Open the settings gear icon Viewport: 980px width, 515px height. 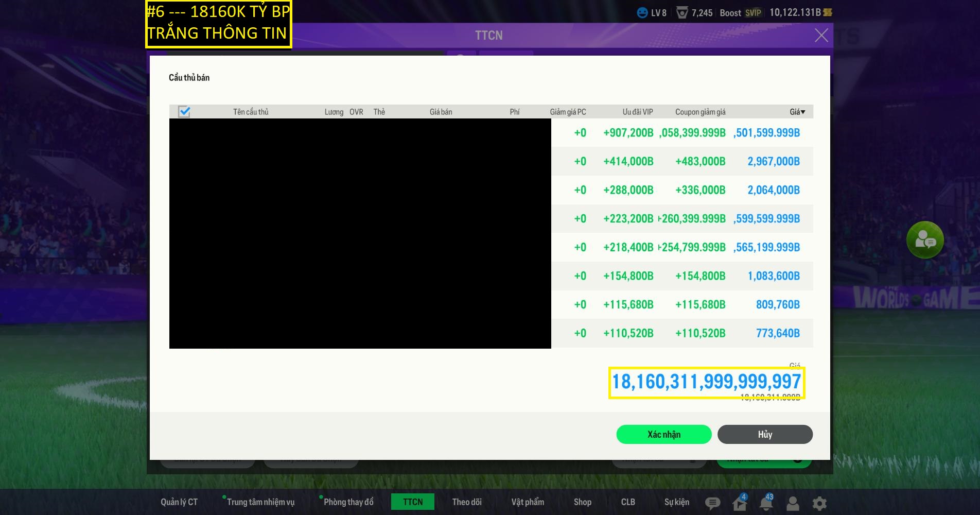pos(819,503)
